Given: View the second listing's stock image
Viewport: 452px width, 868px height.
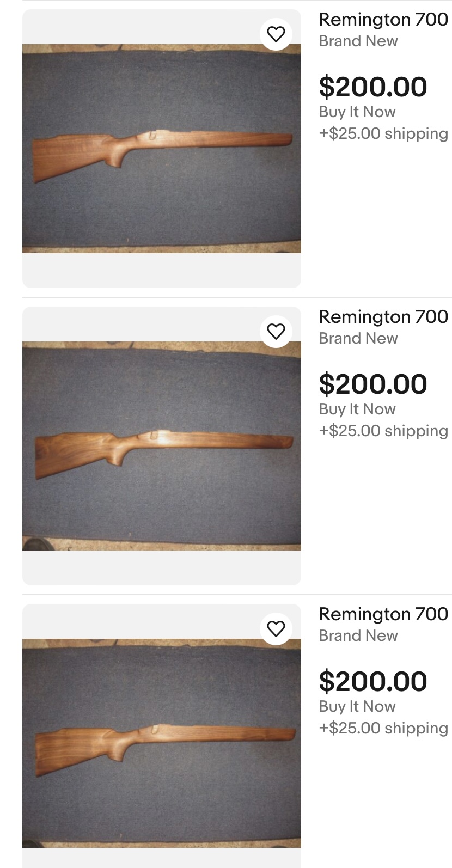Looking at the screenshot, I should [161, 445].
